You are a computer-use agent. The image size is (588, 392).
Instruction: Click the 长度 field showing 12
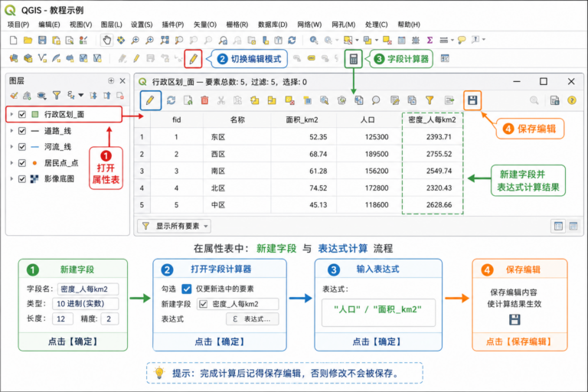point(62,318)
